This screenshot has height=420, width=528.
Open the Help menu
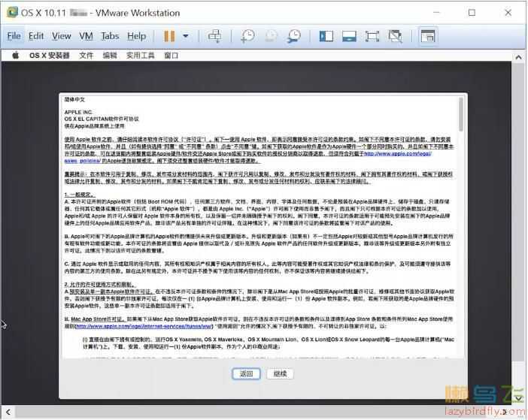point(136,36)
